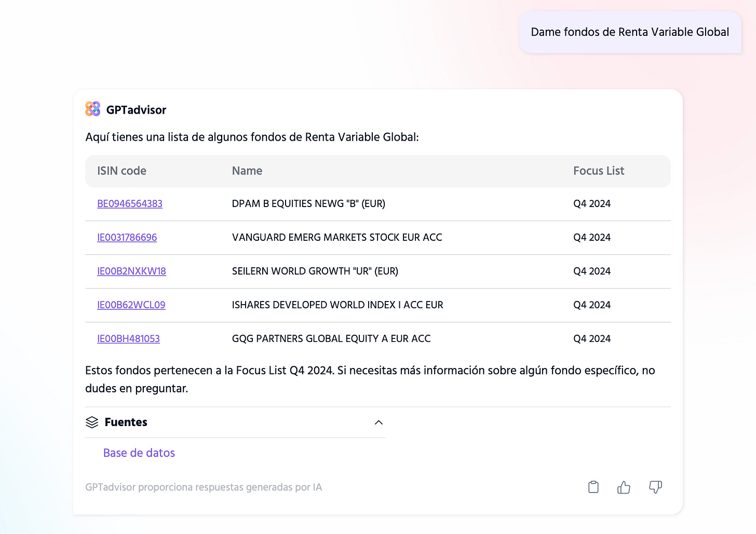Click the GPTadvisor name title
The image size is (756, 534).
coord(136,109)
